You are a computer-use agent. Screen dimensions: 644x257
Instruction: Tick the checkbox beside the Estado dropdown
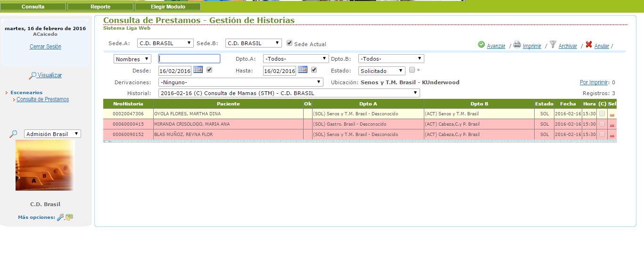click(x=412, y=70)
